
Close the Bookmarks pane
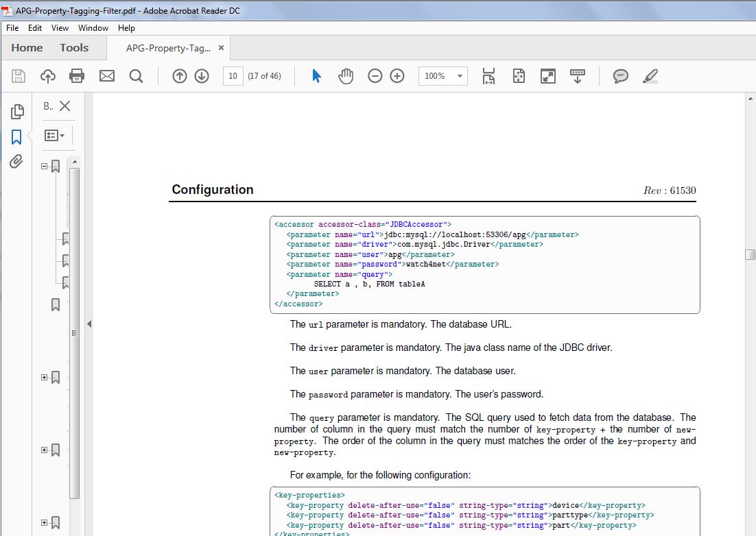64,106
